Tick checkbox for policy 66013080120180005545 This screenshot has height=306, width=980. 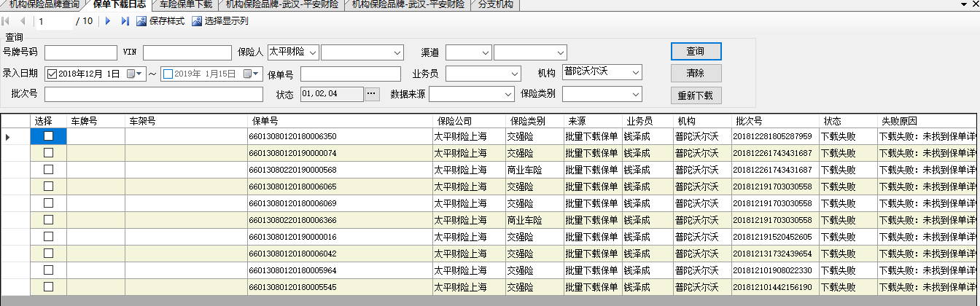coord(49,286)
